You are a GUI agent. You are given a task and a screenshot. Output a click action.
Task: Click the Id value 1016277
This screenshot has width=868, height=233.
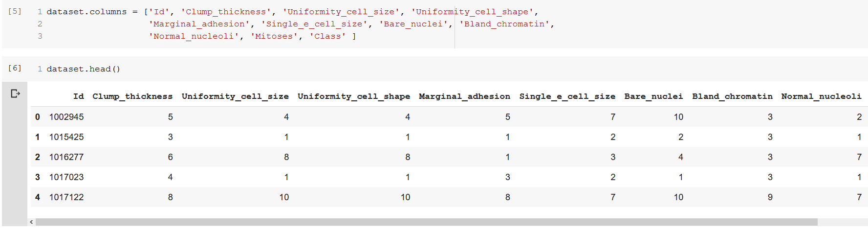point(66,157)
